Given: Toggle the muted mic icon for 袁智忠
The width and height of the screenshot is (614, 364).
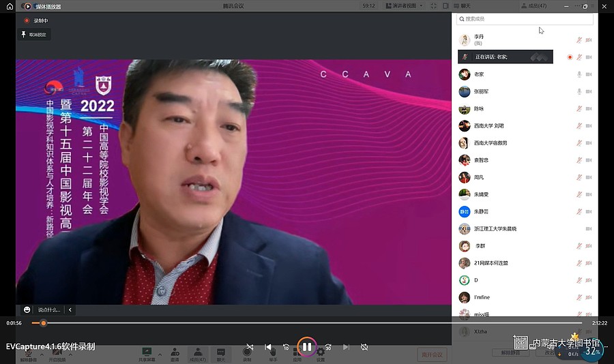Looking at the screenshot, I should 579,160.
